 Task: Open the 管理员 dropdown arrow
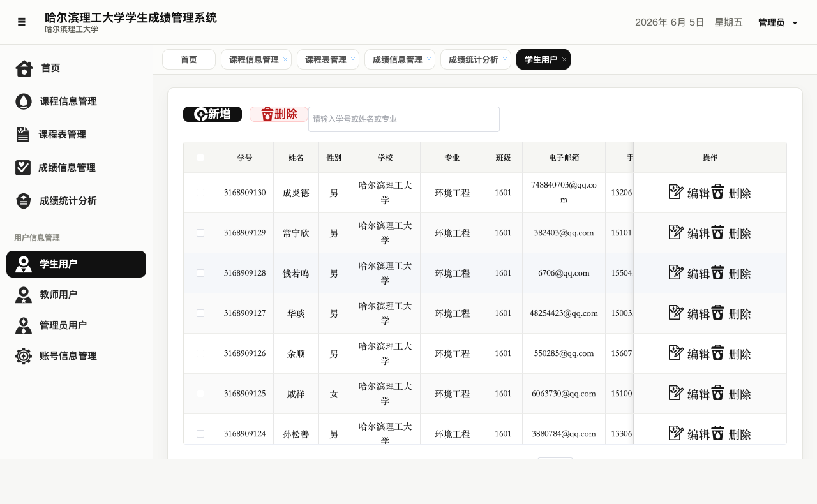tap(795, 23)
